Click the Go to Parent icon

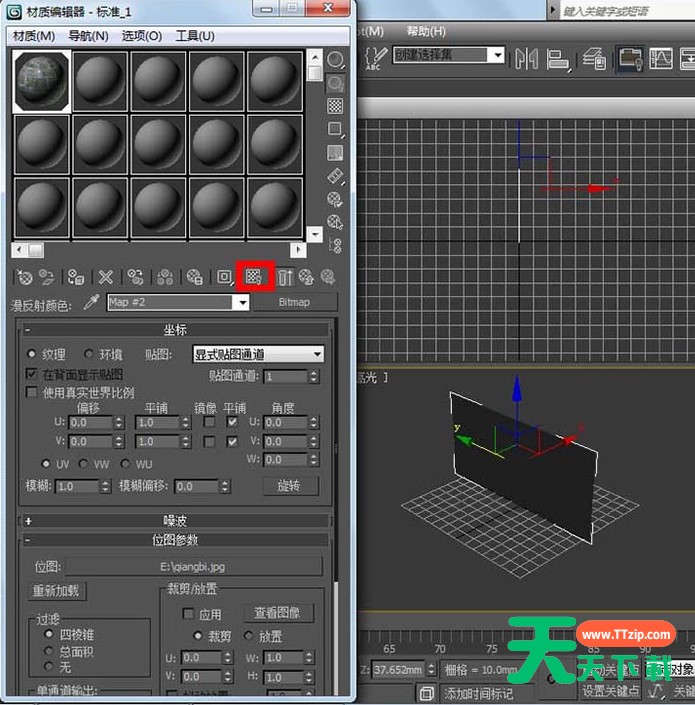tap(307, 277)
